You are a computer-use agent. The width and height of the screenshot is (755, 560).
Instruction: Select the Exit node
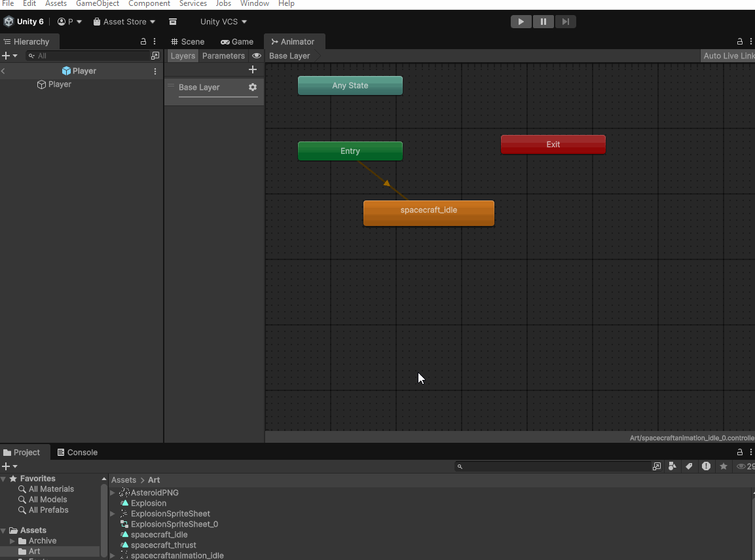(553, 145)
